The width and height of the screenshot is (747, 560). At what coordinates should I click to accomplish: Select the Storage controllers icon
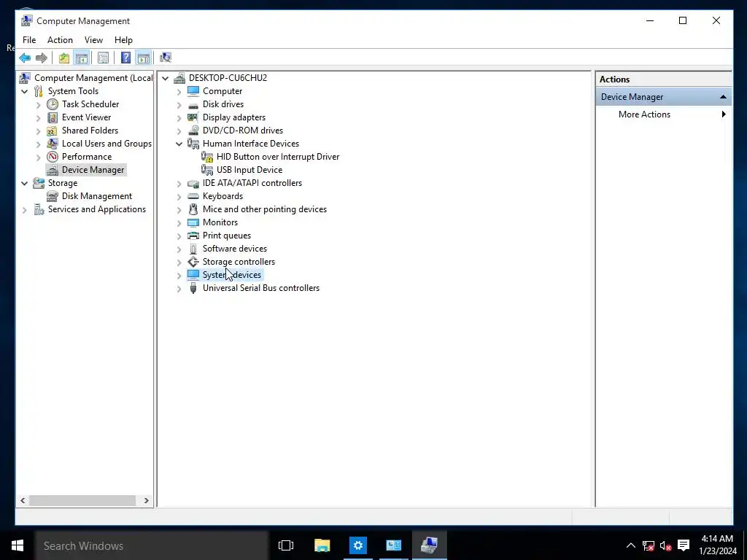point(193,262)
